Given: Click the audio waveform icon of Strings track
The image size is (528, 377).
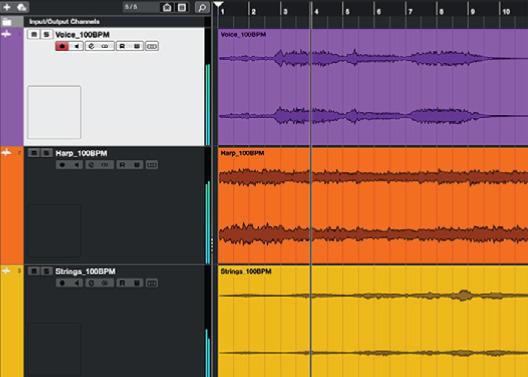Looking at the screenshot, I should point(6,271).
